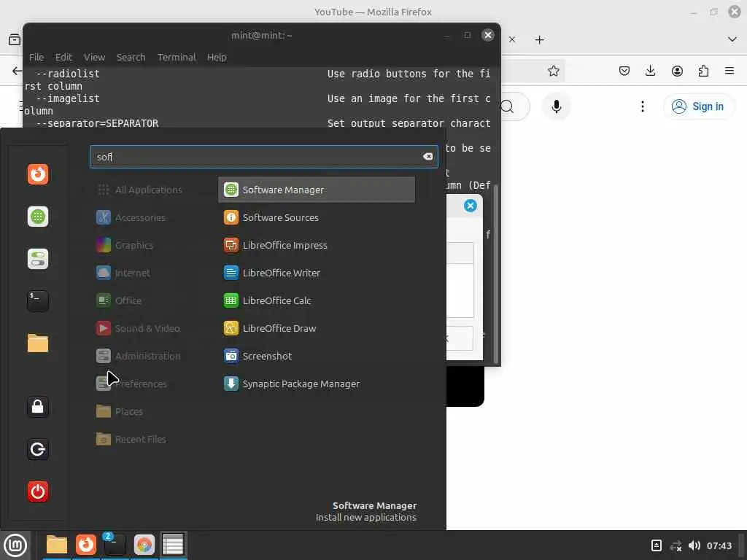Open Software Manager search result
747x560 pixels.
point(317,190)
